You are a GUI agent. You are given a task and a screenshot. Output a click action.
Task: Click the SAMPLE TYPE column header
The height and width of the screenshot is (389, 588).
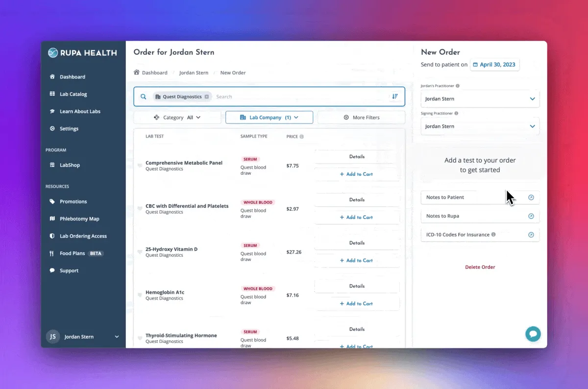coord(254,136)
